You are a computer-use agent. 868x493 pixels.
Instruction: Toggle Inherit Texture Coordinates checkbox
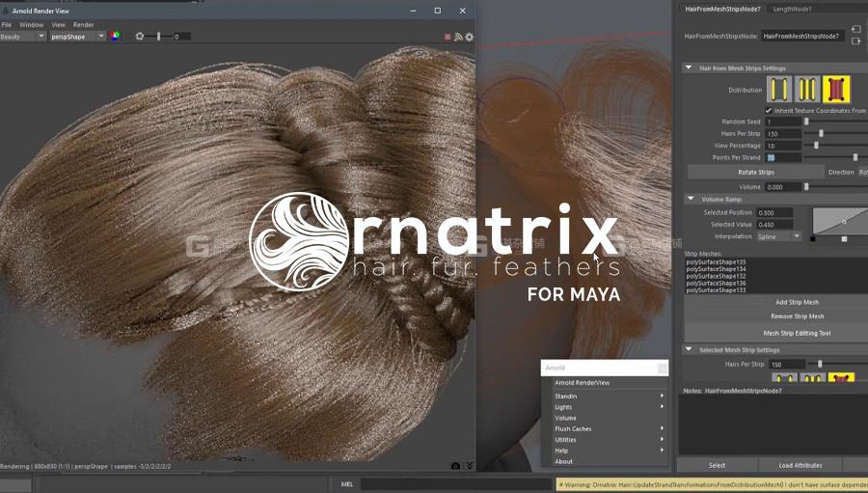[769, 110]
